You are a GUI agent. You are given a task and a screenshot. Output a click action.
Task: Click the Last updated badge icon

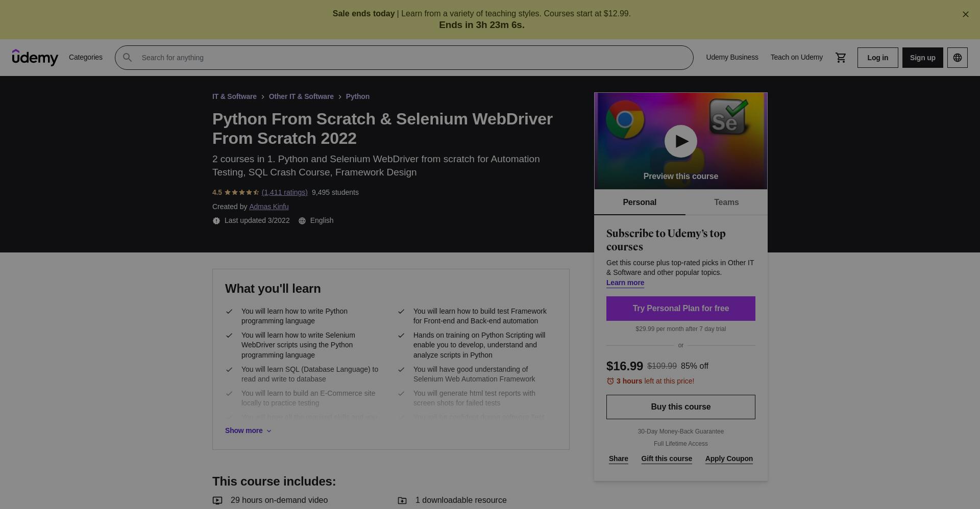click(x=216, y=221)
